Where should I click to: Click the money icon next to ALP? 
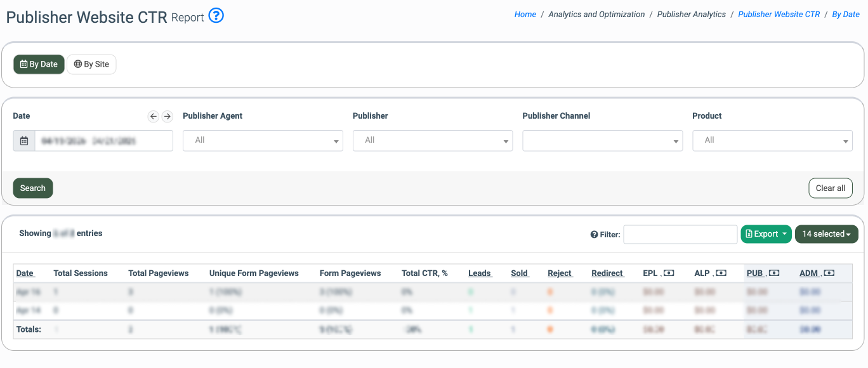[721, 273]
